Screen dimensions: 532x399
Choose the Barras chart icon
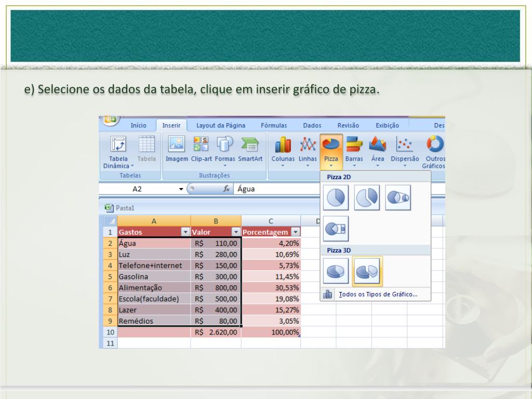click(354, 144)
